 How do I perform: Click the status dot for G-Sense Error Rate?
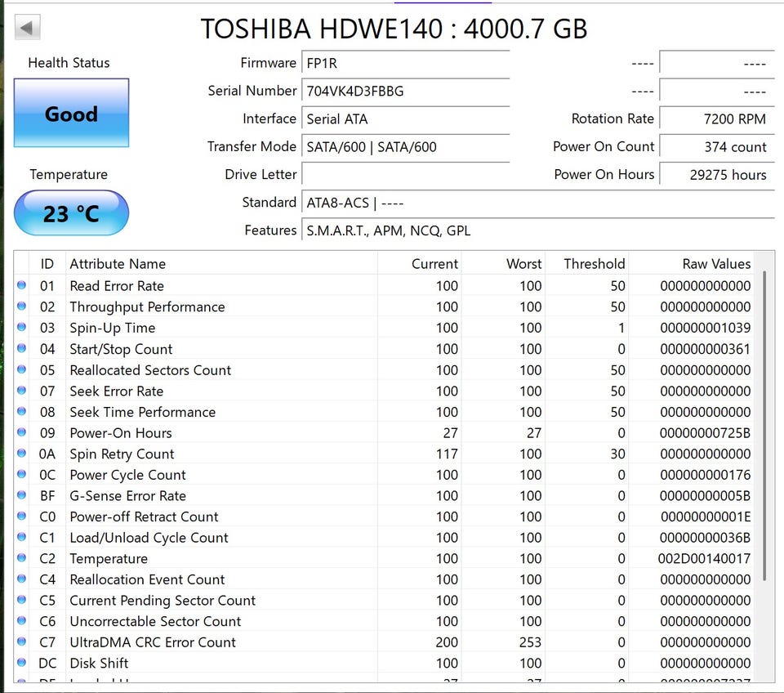21,496
